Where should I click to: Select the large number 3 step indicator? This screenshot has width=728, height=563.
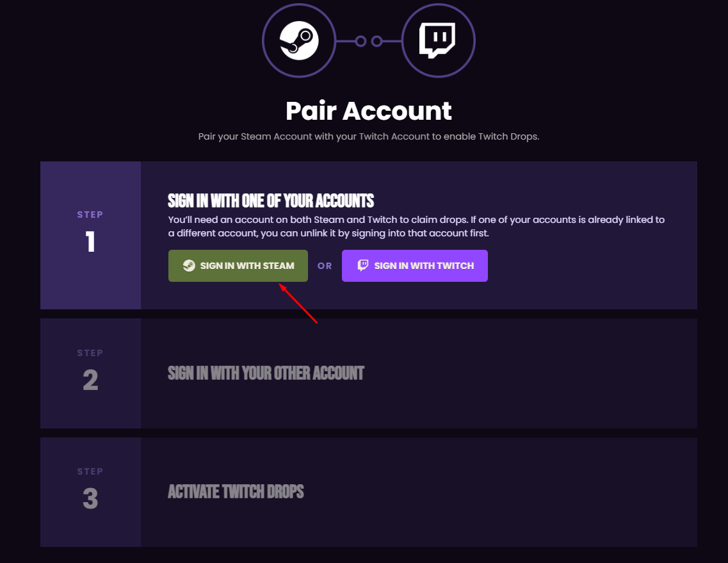point(90,499)
